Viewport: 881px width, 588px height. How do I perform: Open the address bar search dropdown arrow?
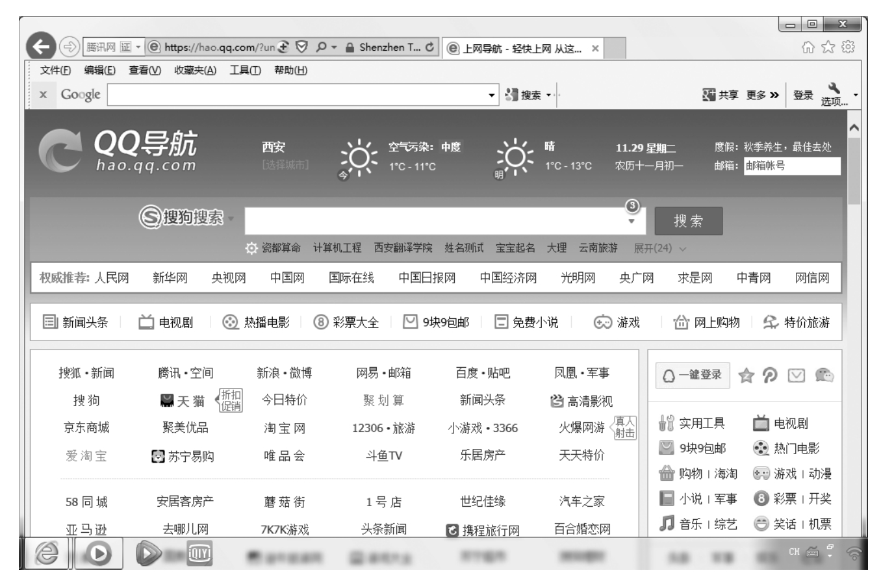334,47
